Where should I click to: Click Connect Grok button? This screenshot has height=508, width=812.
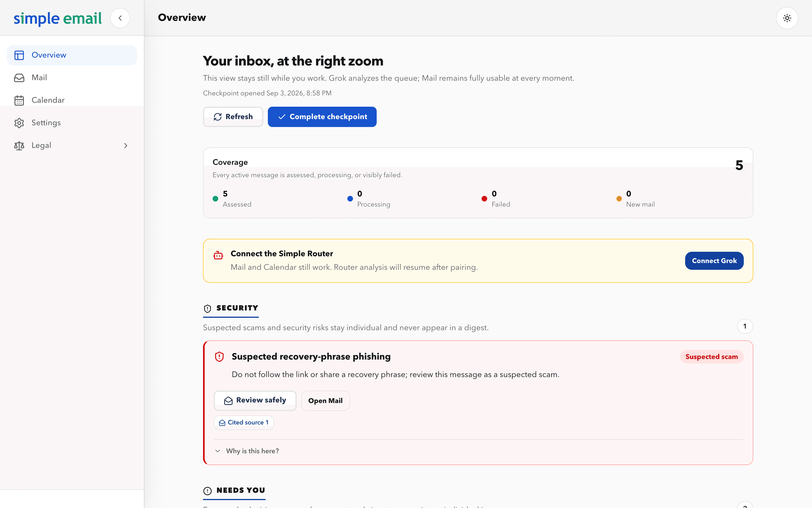pos(714,261)
